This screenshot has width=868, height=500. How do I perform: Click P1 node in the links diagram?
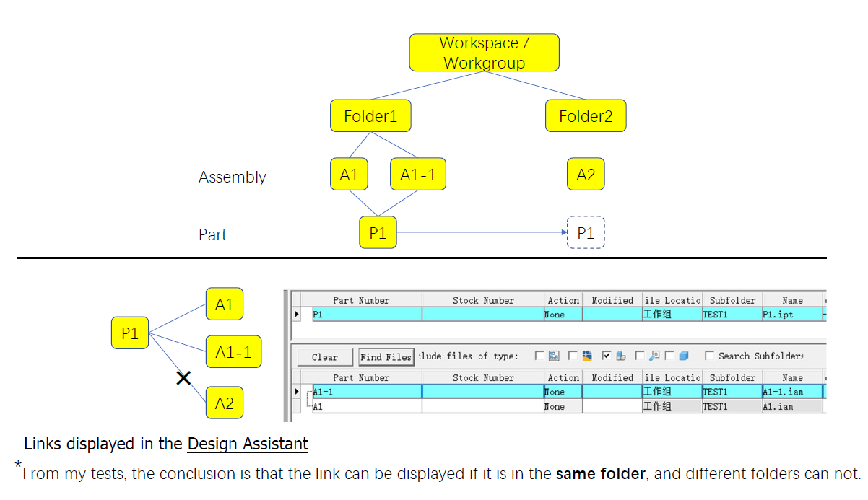130,333
